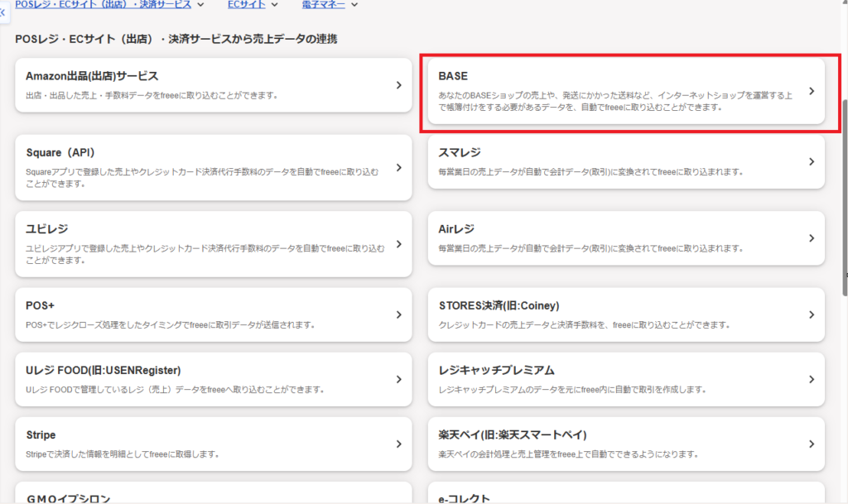Click the POS+ description about レジクローズ処理
This screenshot has height=504, width=848.
point(171,324)
